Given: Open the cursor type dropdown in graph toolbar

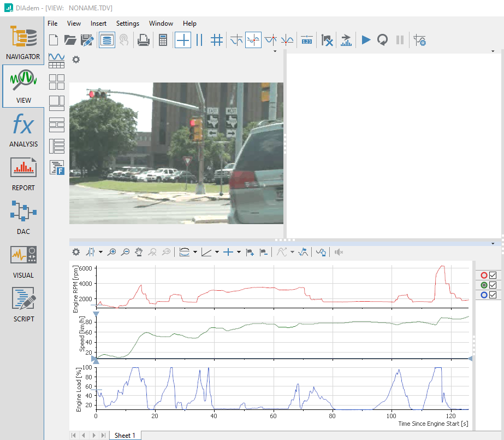Looking at the screenshot, I should tap(239, 253).
